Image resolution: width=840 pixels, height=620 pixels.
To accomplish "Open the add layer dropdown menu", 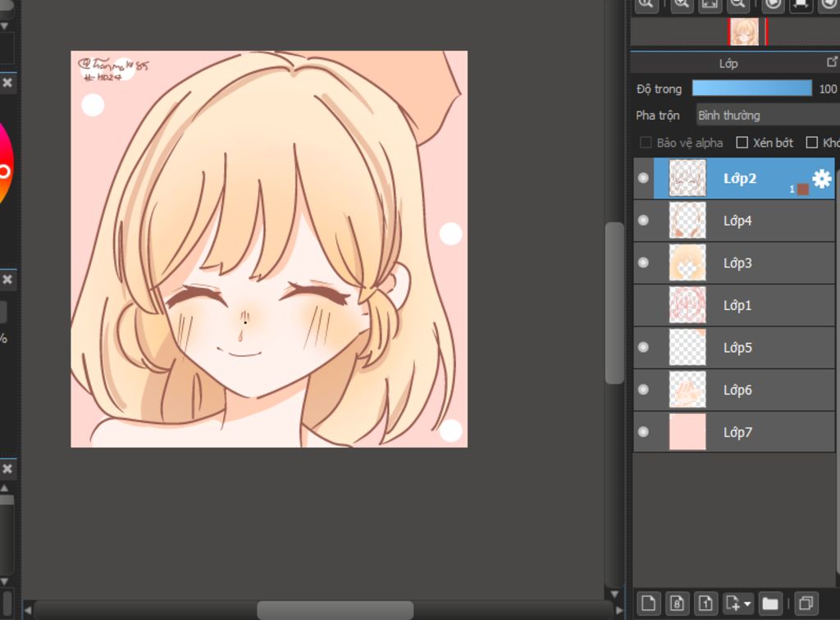I will 739,604.
